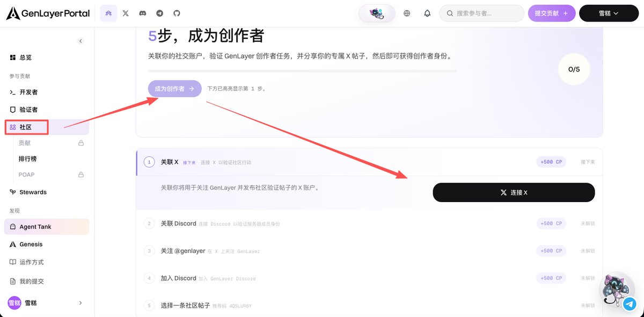
Task: Expand step 5 选择一条社区帖子 row
Action: [x=369, y=305]
